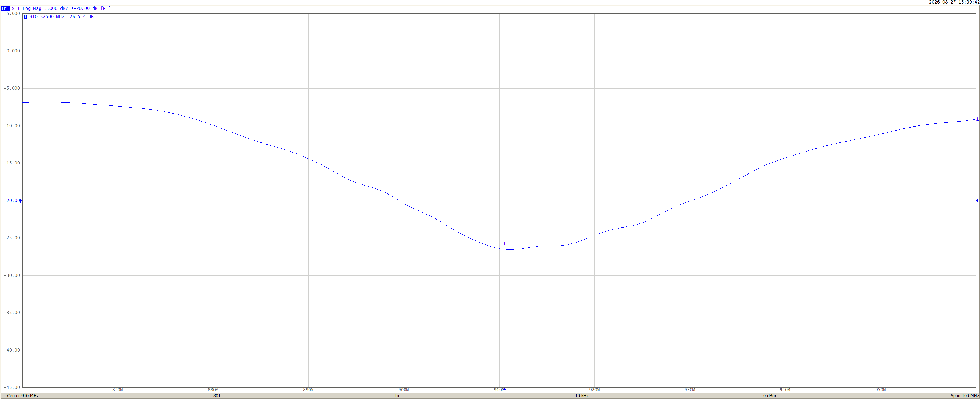Click the 900M frequency axis label

pos(404,390)
